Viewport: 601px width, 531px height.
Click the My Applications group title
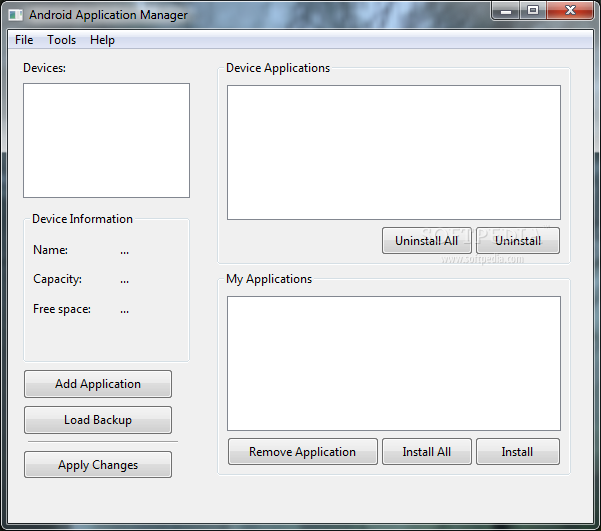tap(269, 279)
